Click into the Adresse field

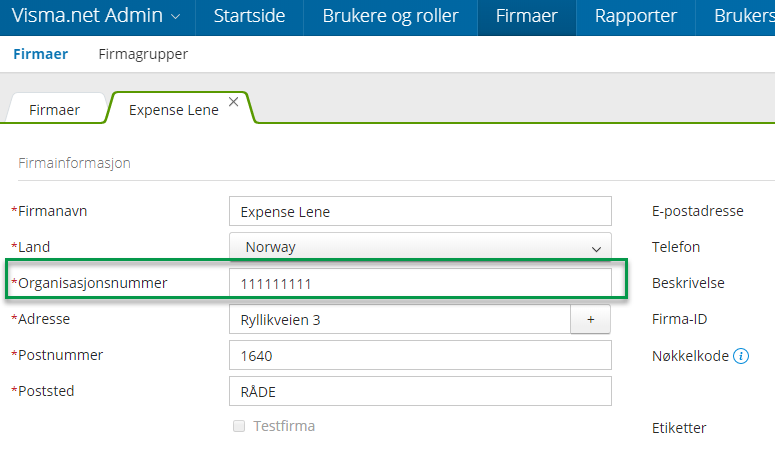click(x=400, y=320)
